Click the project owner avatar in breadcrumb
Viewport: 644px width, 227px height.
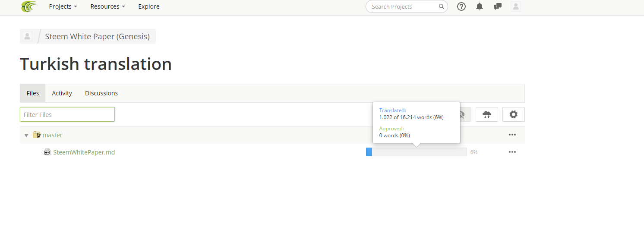click(x=27, y=36)
